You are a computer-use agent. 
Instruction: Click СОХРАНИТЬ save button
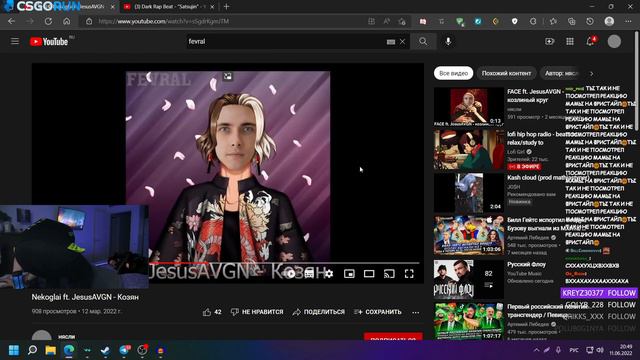click(378, 312)
